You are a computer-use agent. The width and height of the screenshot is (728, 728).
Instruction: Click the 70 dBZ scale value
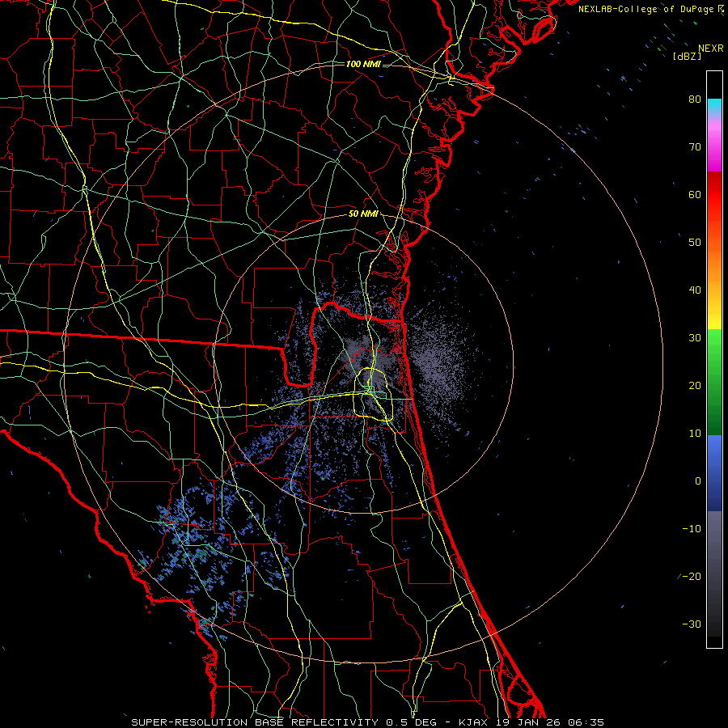695,146
